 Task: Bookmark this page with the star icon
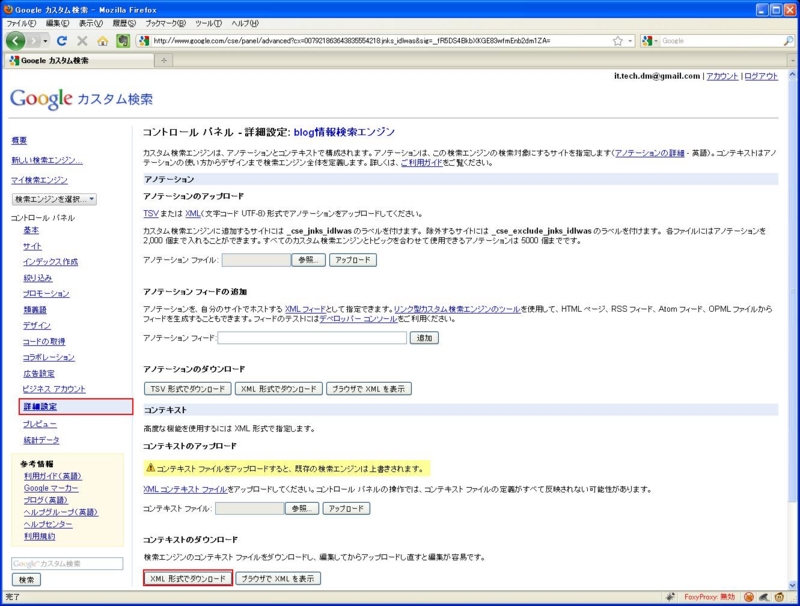[618, 41]
